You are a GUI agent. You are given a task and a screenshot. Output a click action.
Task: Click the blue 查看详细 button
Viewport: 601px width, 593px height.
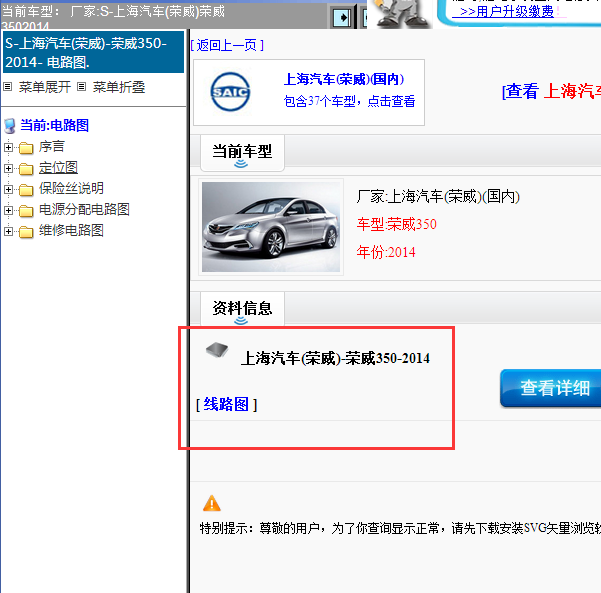click(x=551, y=388)
